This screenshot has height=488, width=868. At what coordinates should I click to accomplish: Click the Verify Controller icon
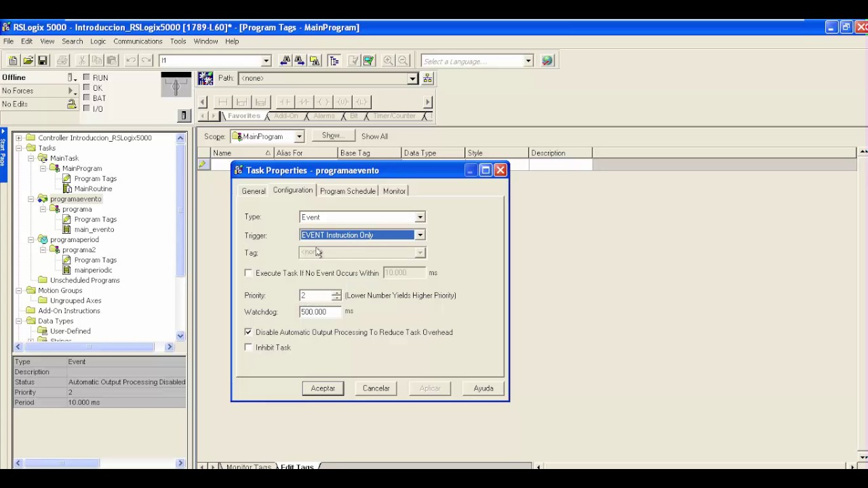tap(368, 61)
